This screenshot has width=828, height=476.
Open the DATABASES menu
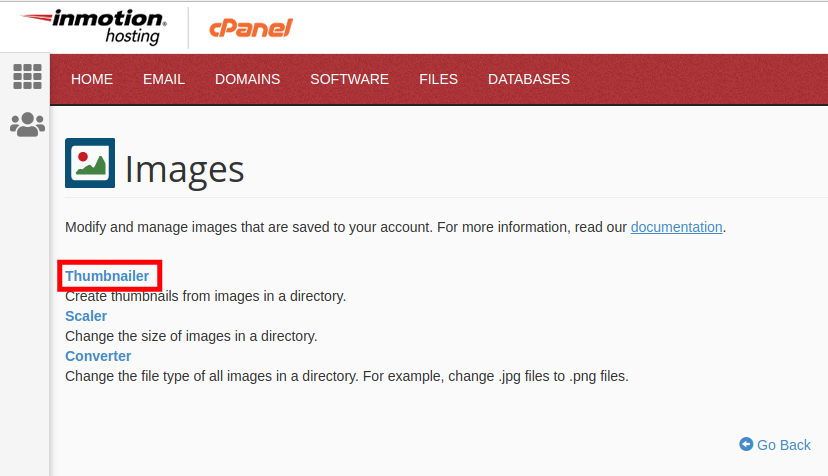point(528,79)
